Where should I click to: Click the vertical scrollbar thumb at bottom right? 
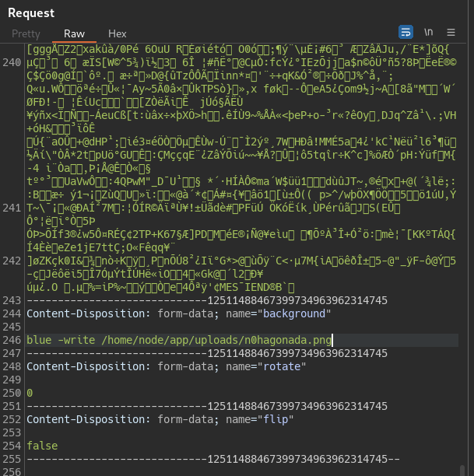click(462, 471)
